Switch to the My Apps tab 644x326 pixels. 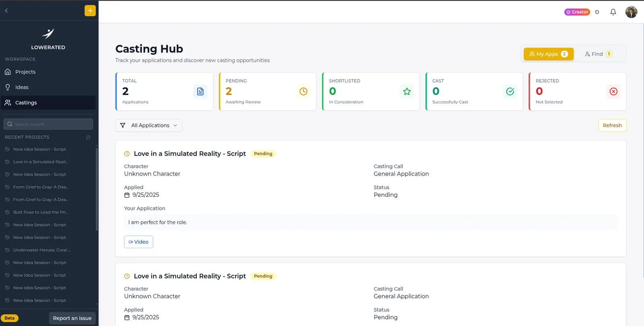pyautogui.click(x=549, y=54)
